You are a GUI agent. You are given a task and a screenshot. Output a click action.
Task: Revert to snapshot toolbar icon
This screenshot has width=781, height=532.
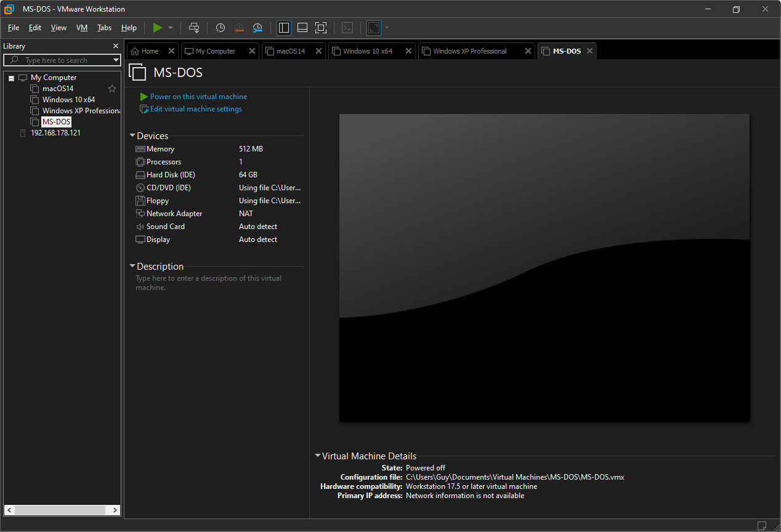click(x=239, y=28)
